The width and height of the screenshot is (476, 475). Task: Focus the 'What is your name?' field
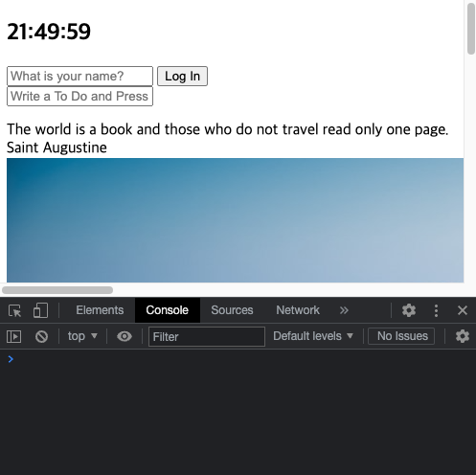[79, 77]
